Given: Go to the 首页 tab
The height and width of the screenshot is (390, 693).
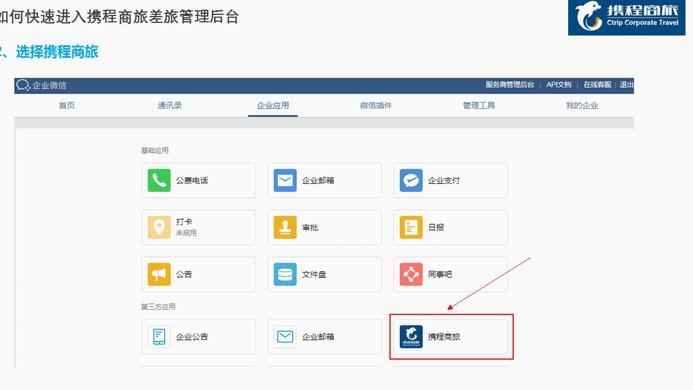Looking at the screenshot, I should tap(67, 105).
